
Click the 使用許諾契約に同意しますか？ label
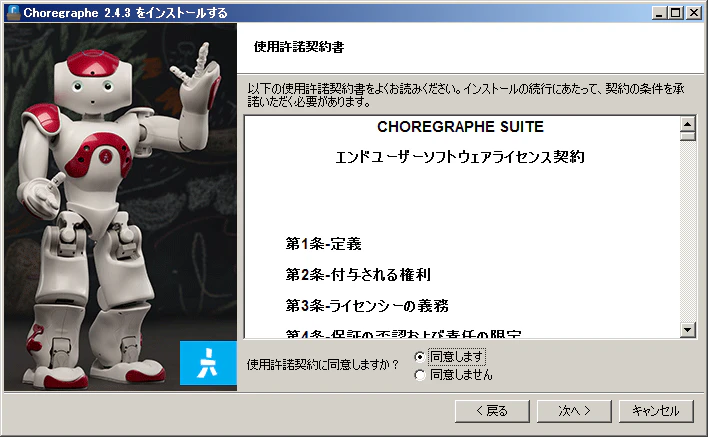pos(323,365)
